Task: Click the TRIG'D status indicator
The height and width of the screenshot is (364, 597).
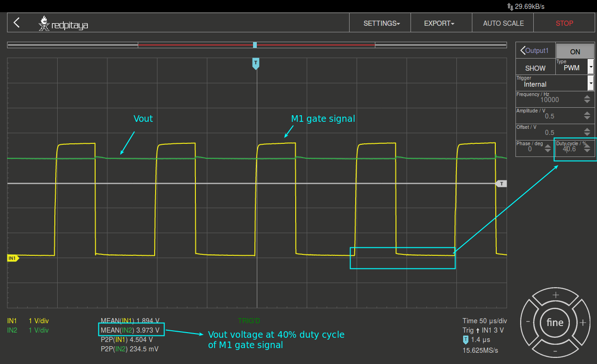Action: coord(249,321)
